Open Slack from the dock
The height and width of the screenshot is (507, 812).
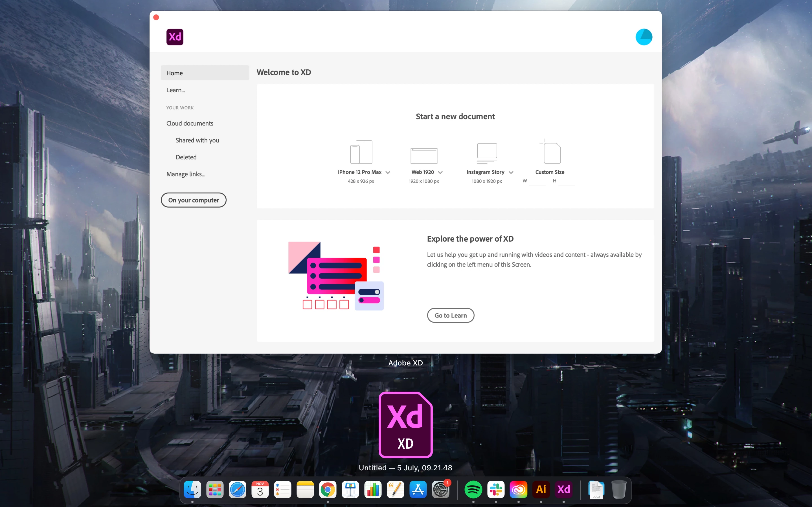point(496,489)
